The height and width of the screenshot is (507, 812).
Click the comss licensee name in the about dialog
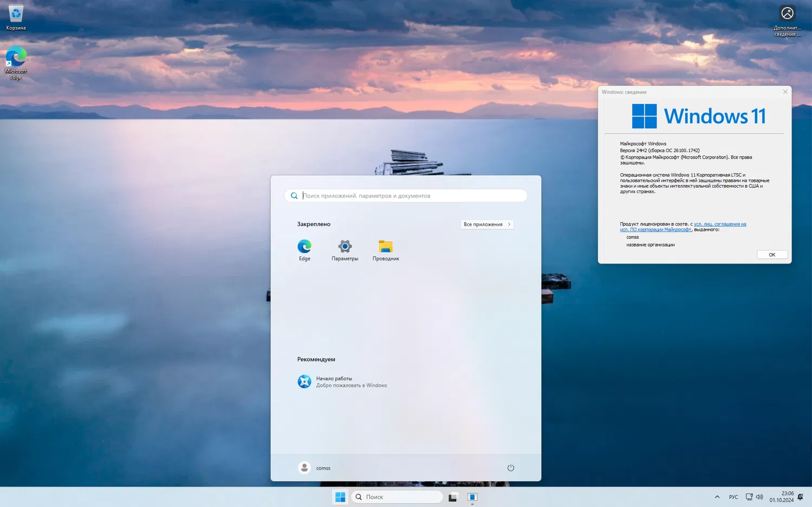(633, 237)
